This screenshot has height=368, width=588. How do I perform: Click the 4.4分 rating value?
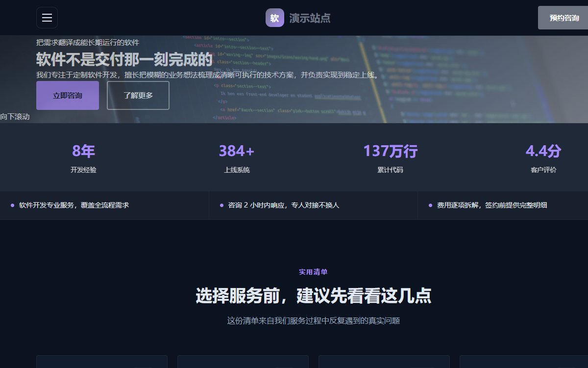tap(543, 151)
